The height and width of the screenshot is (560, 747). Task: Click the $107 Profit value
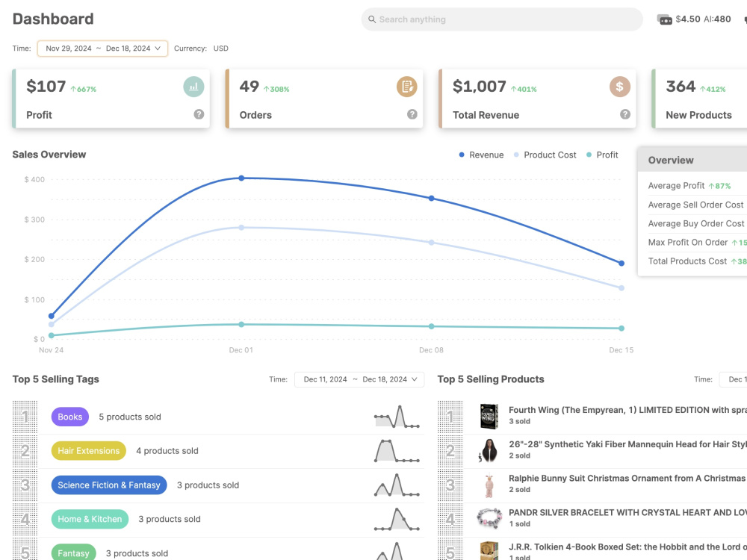click(x=46, y=87)
